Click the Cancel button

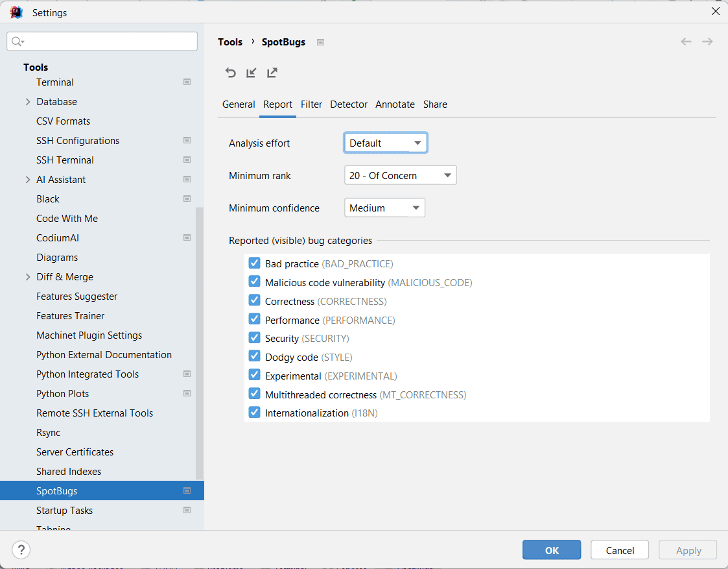(x=620, y=550)
